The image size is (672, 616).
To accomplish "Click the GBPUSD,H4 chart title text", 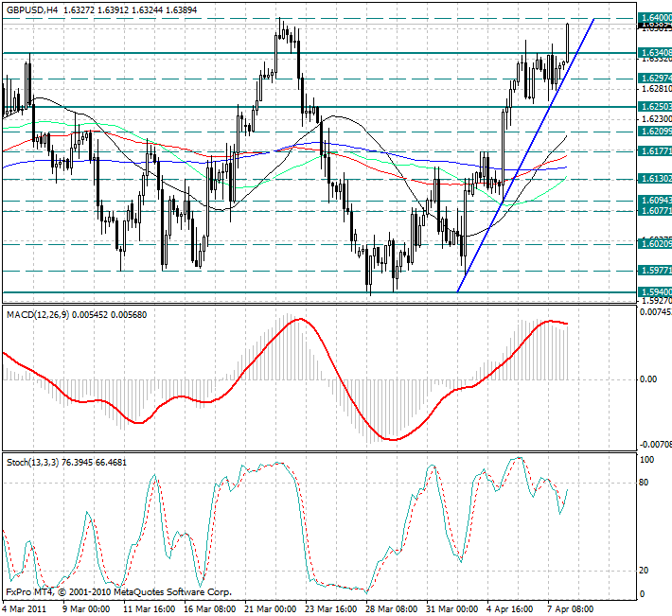I will pos(32,9).
